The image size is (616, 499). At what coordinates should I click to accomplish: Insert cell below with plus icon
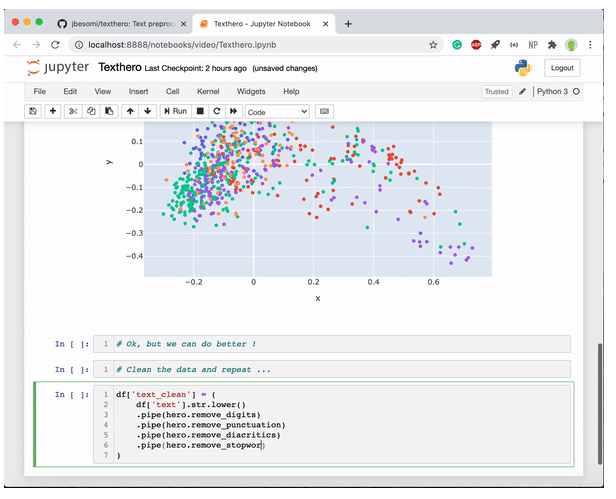[53, 112]
